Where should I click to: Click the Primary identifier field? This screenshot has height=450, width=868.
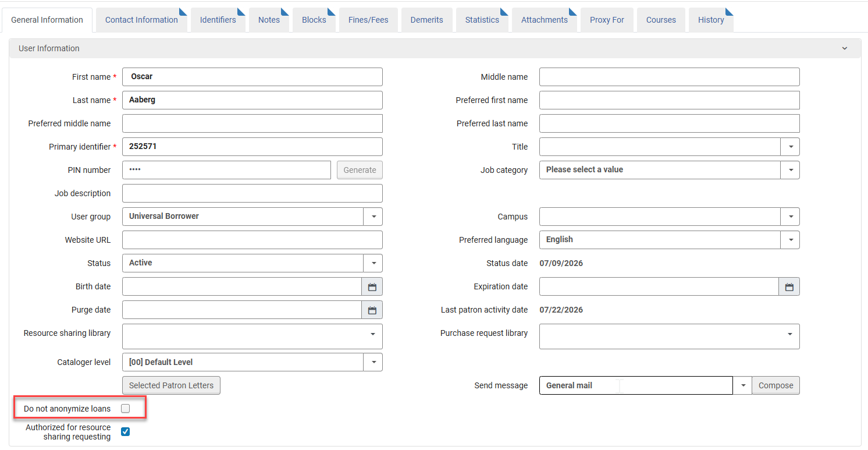[252, 147]
